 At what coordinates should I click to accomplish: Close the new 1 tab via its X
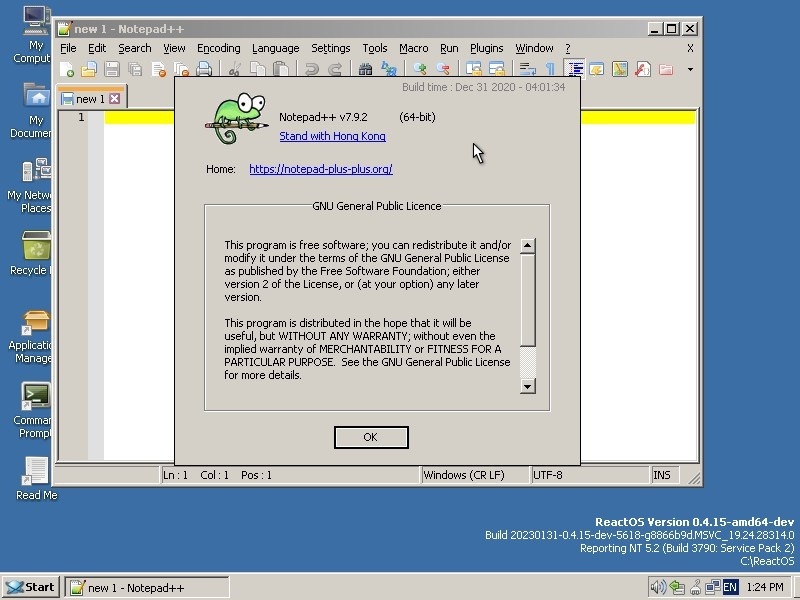(115, 98)
